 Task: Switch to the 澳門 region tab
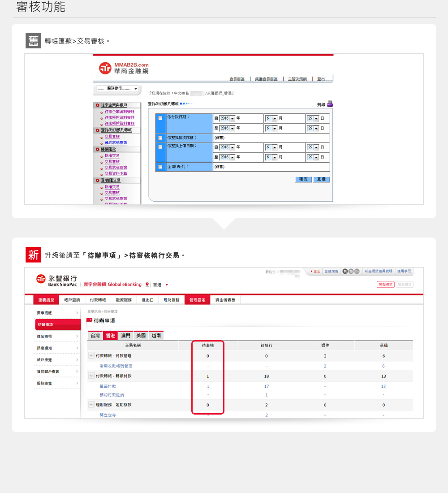point(126,336)
